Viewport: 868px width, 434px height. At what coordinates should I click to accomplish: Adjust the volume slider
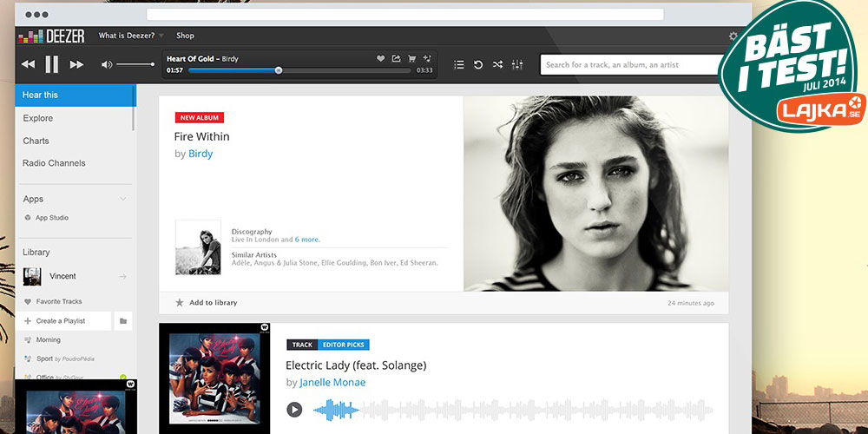135,65
